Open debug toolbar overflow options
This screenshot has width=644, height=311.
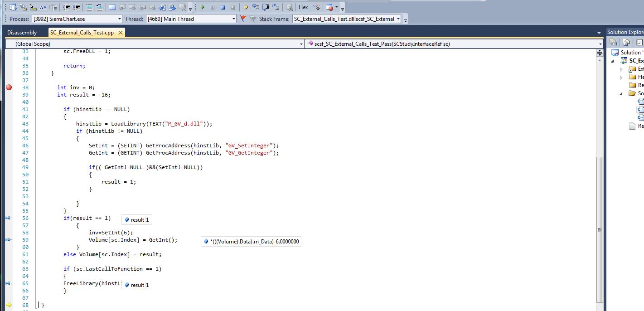(x=342, y=8)
